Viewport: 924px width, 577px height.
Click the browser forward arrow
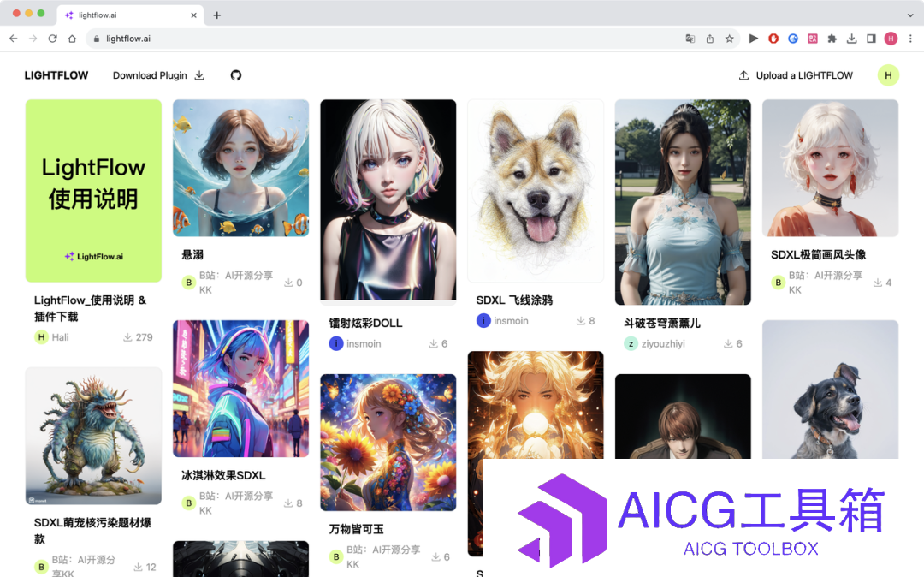33,39
